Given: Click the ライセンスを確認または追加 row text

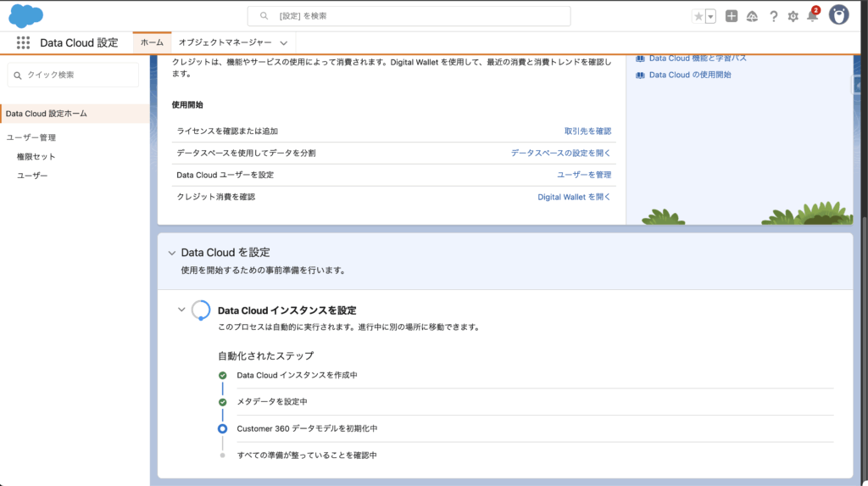Looking at the screenshot, I should [227, 131].
